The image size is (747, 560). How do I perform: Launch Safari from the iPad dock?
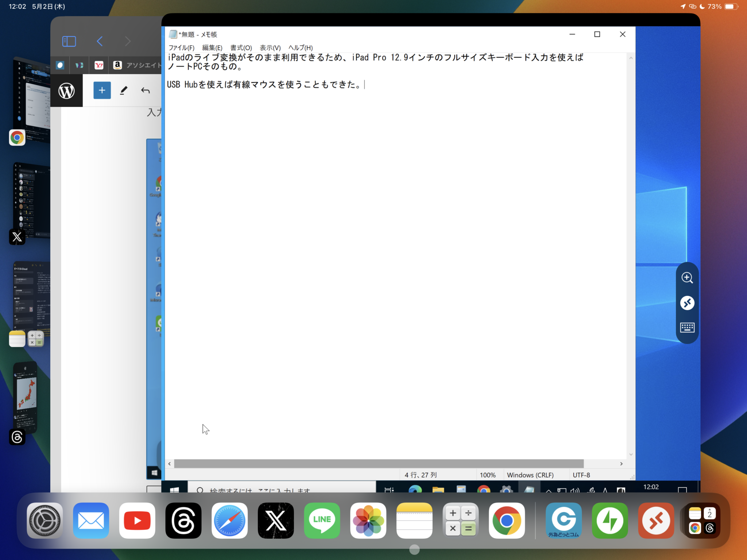[x=229, y=521]
